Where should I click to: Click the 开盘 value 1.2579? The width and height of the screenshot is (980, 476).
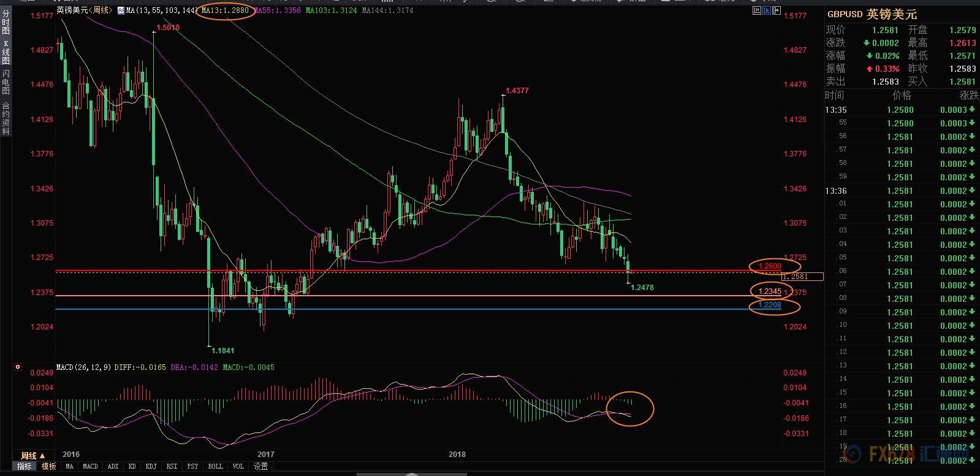(962, 30)
